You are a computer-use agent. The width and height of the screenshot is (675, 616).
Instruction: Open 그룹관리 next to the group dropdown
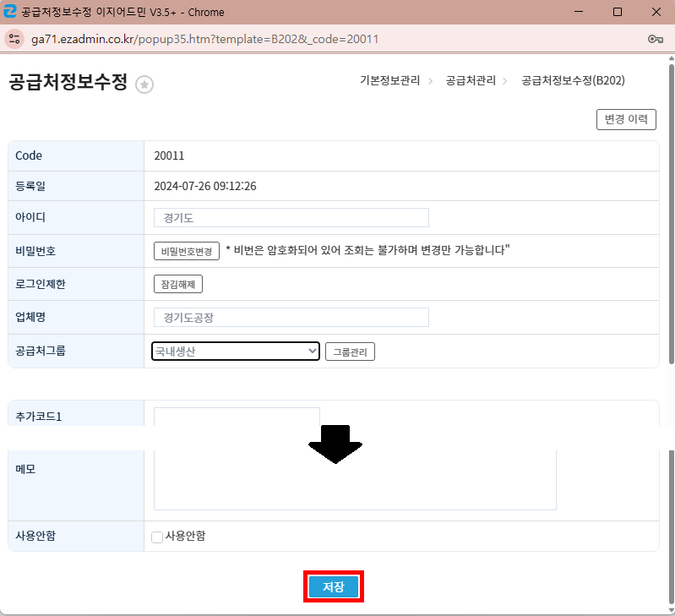coord(350,352)
